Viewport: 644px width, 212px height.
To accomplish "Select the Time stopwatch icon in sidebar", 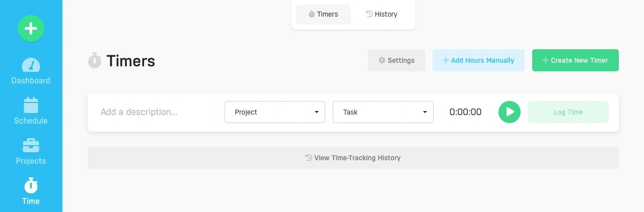I will [31, 185].
